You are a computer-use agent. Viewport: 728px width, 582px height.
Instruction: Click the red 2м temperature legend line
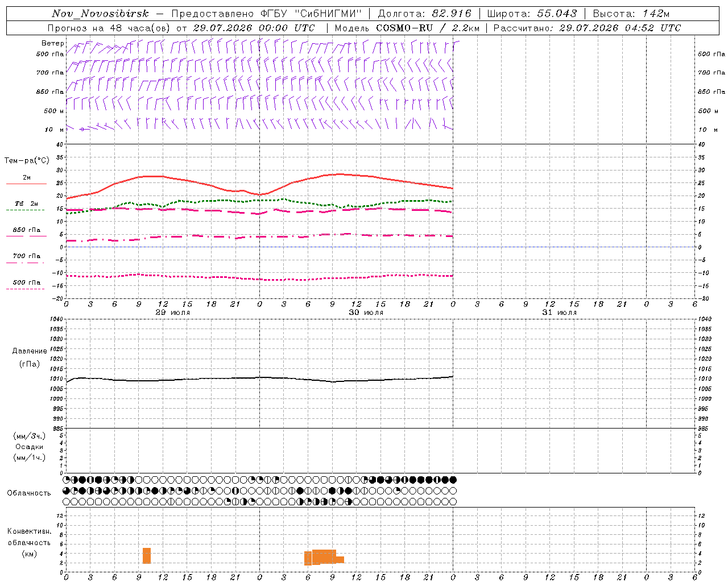[26, 184]
